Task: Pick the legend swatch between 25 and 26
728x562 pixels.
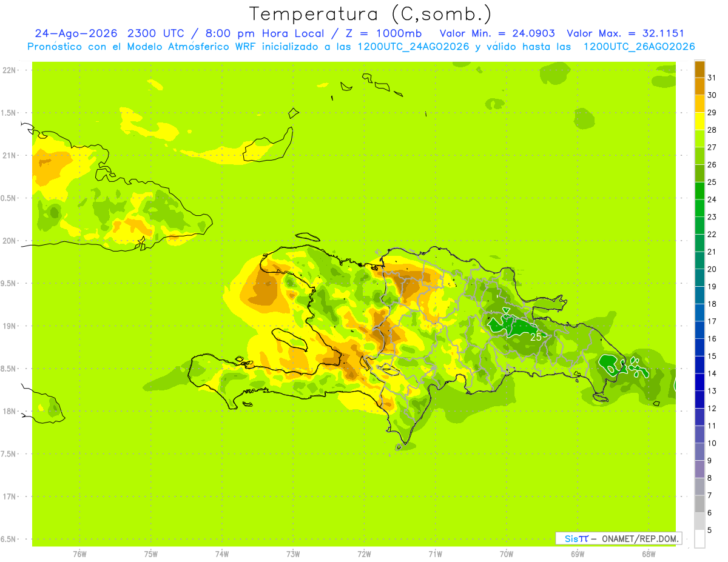Action: pos(699,173)
